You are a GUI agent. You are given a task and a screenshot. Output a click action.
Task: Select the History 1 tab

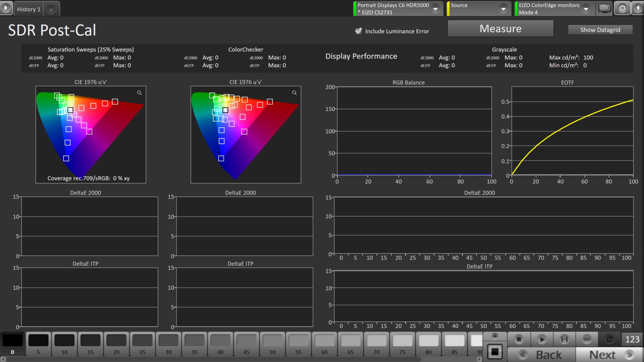(x=28, y=9)
